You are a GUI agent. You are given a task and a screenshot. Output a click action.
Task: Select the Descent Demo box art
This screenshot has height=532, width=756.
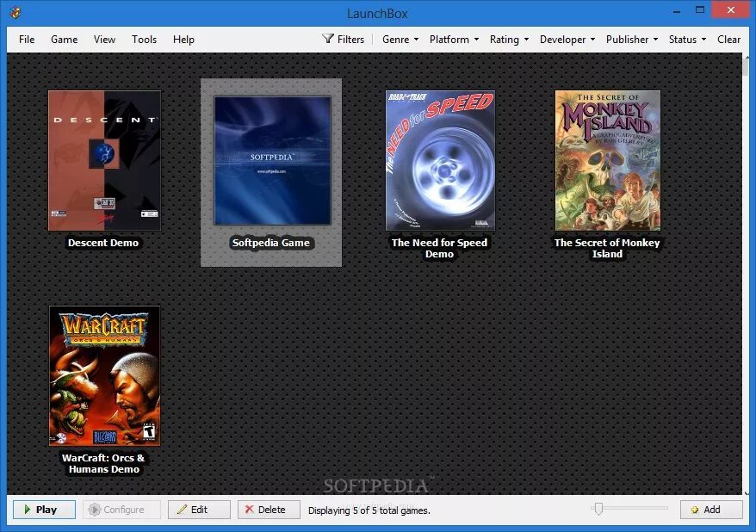(x=105, y=160)
